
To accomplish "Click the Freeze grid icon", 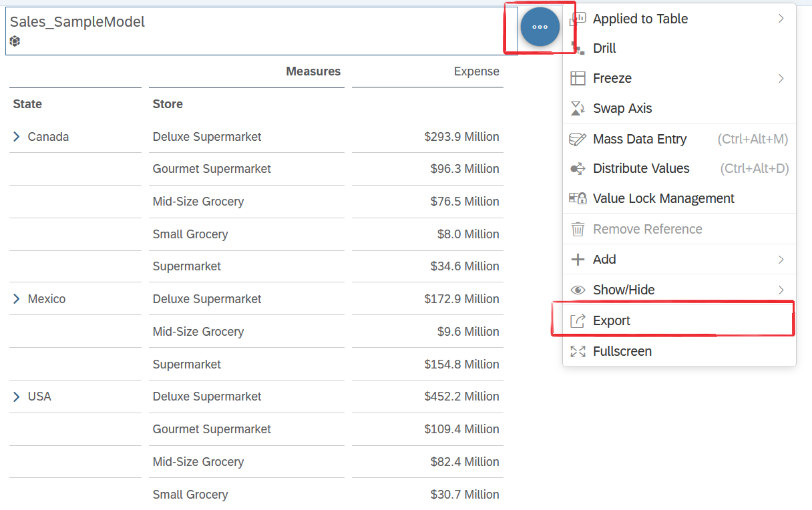I will tap(578, 78).
